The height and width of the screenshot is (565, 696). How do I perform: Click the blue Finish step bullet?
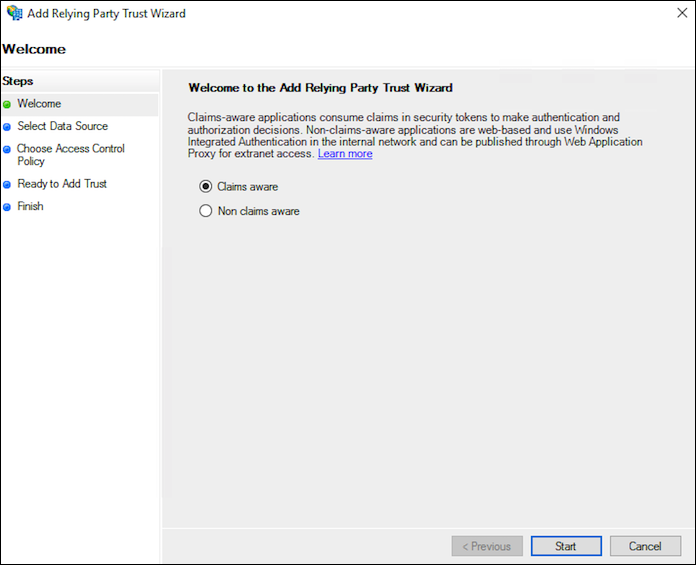coord(7,207)
